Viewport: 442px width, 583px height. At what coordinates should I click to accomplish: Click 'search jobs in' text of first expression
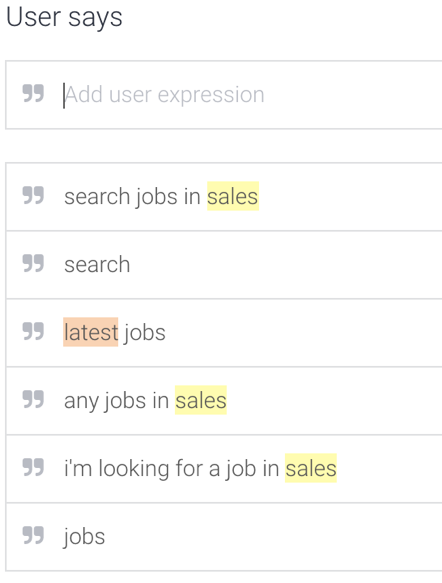(x=132, y=197)
